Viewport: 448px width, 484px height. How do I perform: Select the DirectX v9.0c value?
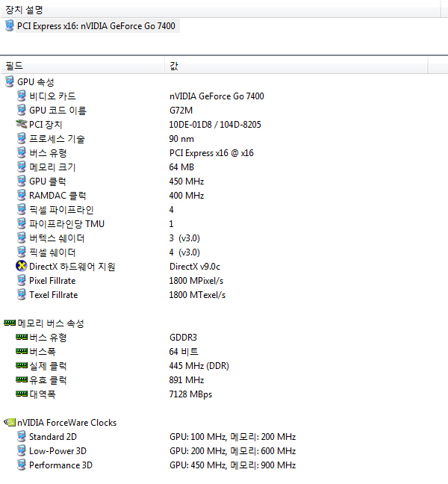(x=195, y=267)
